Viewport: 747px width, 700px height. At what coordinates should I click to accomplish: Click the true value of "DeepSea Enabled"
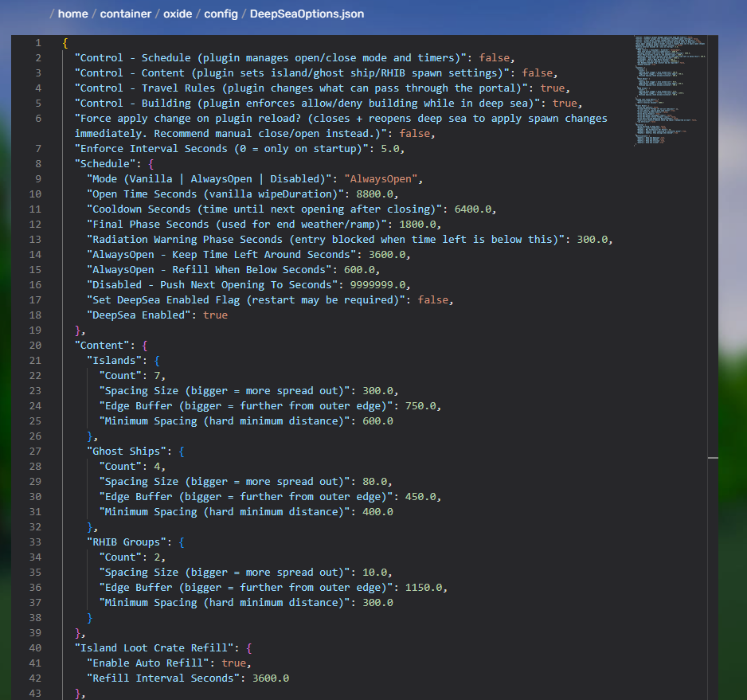coord(215,315)
